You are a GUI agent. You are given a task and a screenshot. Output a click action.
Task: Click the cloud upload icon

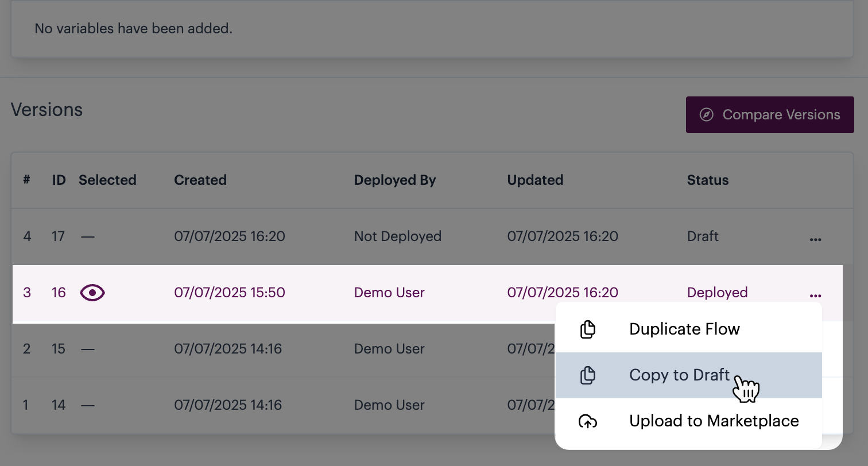point(587,421)
